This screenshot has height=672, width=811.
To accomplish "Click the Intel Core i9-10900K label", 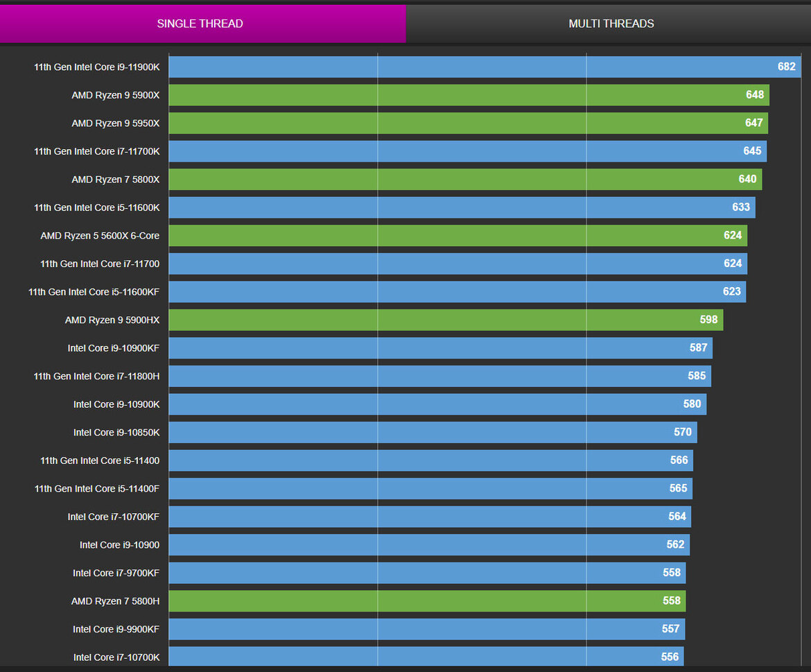I will pos(116,404).
